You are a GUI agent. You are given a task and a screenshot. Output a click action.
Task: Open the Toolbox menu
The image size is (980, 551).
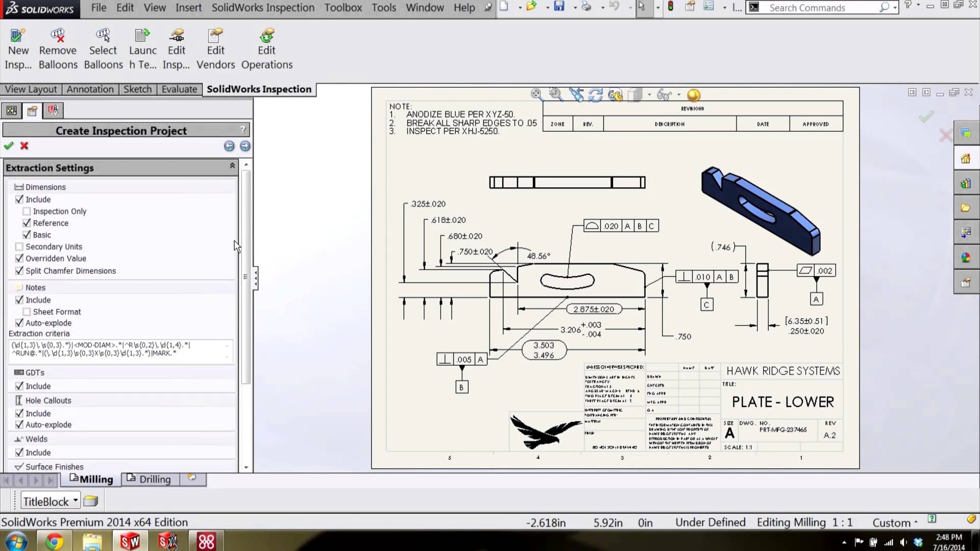pyautogui.click(x=342, y=8)
